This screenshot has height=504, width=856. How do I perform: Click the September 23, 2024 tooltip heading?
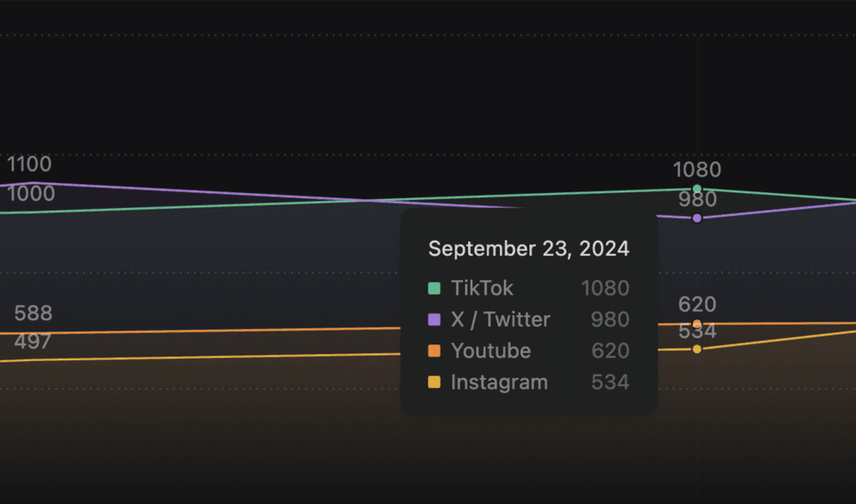click(528, 249)
